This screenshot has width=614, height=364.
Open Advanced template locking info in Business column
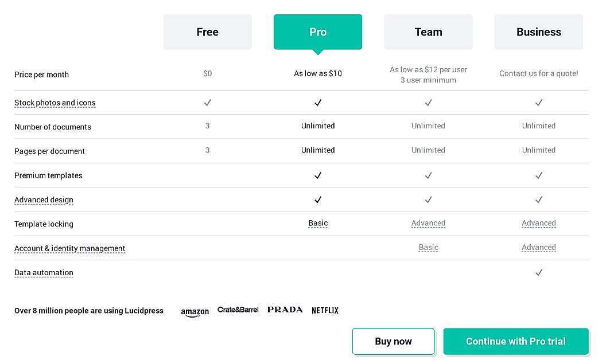pos(539,223)
